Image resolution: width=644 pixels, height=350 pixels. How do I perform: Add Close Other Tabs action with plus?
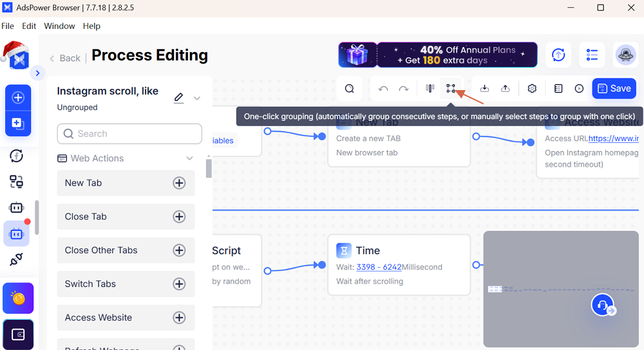click(179, 250)
